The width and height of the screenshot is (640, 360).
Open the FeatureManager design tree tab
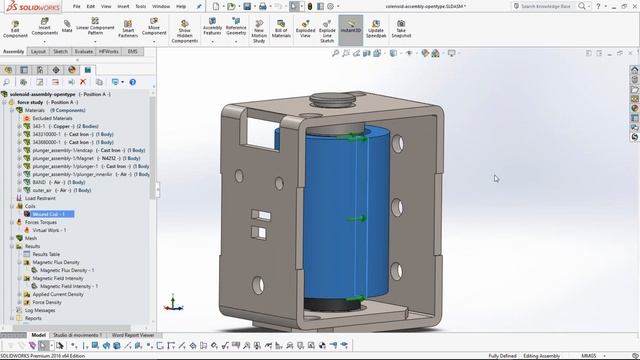[8, 70]
